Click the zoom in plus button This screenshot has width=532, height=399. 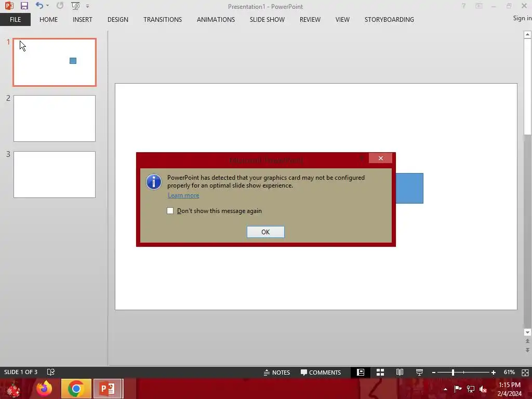pos(494,373)
